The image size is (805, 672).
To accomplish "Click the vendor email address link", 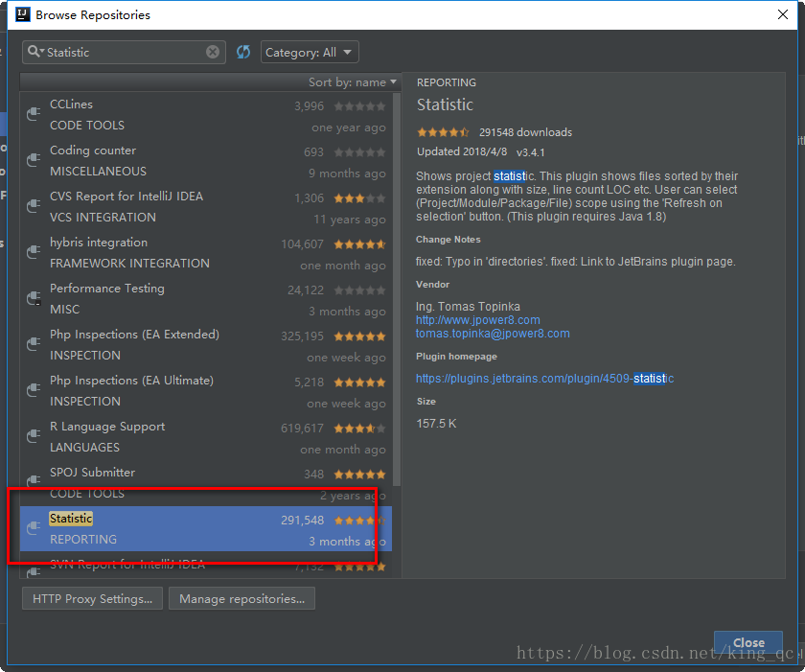I will point(493,334).
